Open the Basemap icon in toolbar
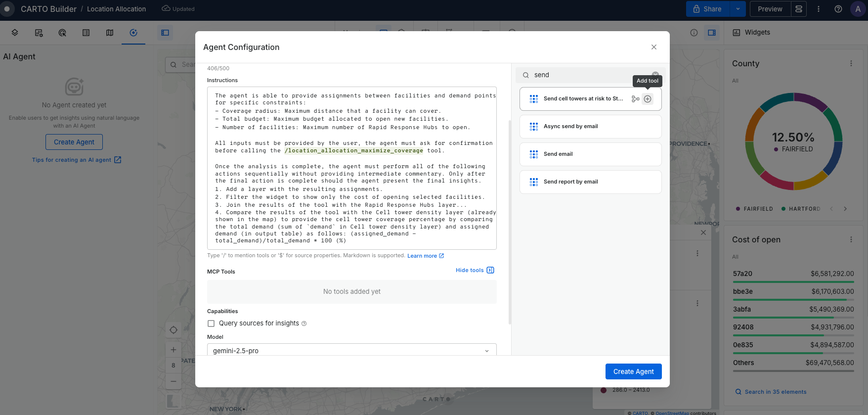The height and width of the screenshot is (415, 868). 110,33
